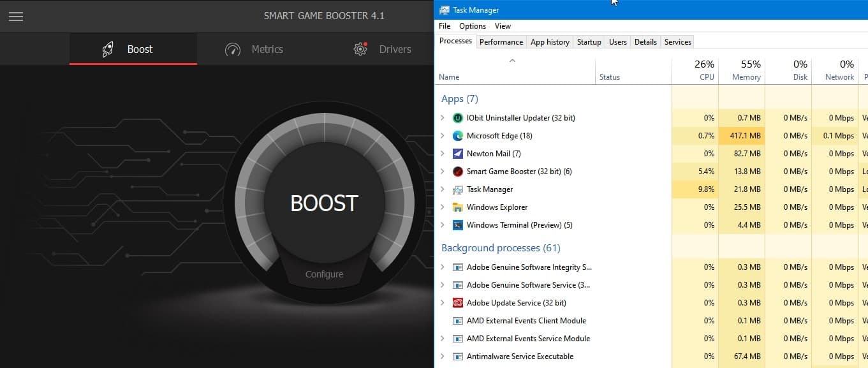Click the IObit Uninstaller Updater icon
Image resolution: width=868 pixels, height=368 pixels.
457,118
